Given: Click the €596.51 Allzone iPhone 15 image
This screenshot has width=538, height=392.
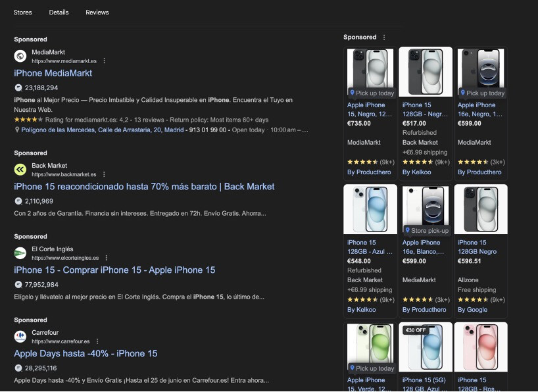Looking at the screenshot, I should [x=481, y=209].
